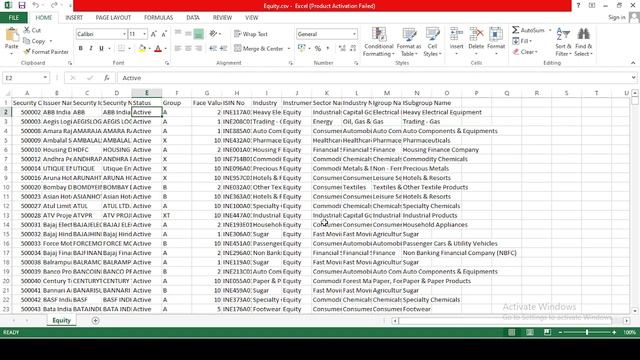
Task: Add a new sheet with the plus icon
Action: point(95,321)
